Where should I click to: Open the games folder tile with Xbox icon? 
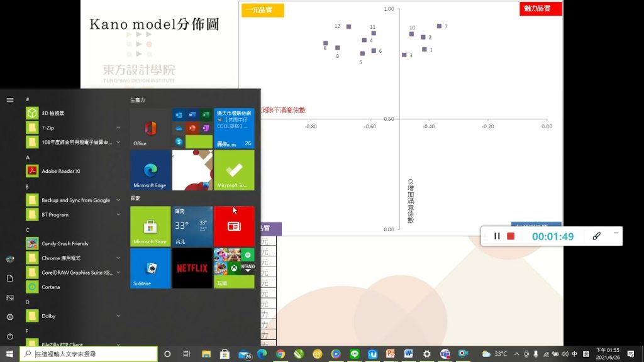coord(234,268)
